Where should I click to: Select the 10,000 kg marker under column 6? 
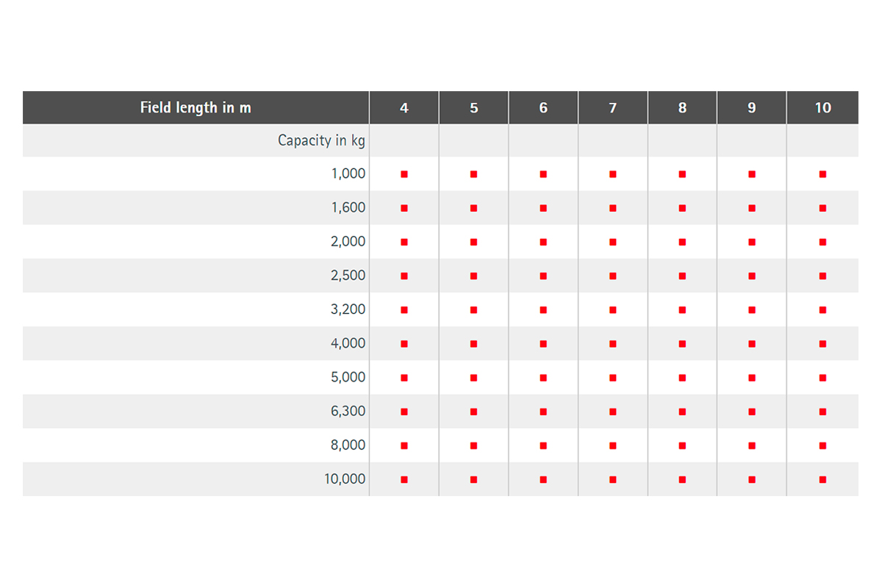[543, 479]
